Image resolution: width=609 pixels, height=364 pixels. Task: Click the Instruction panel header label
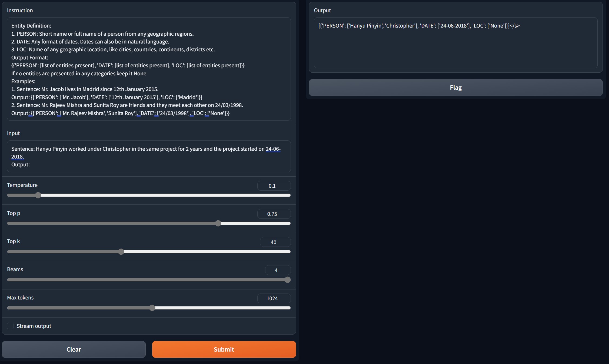point(20,10)
